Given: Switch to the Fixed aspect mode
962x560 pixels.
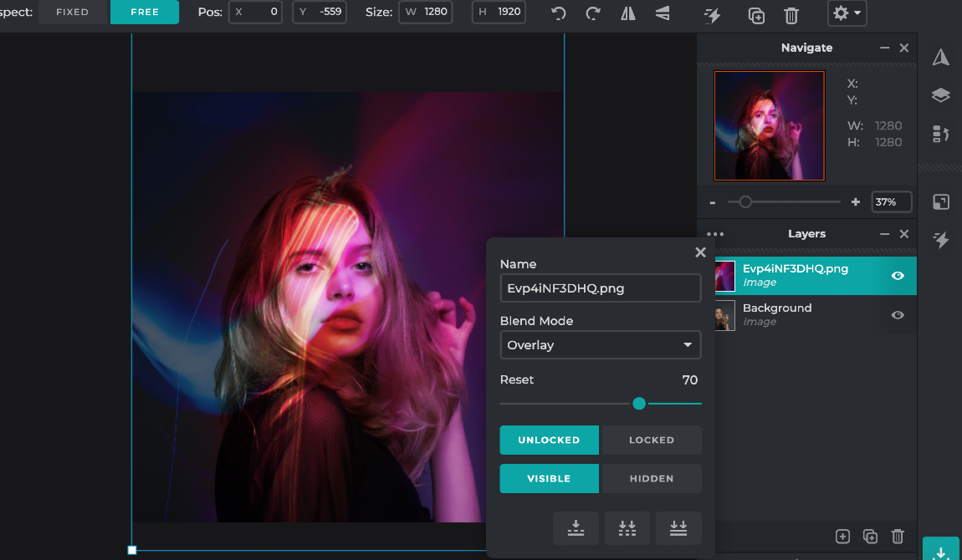Looking at the screenshot, I should (72, 13).
